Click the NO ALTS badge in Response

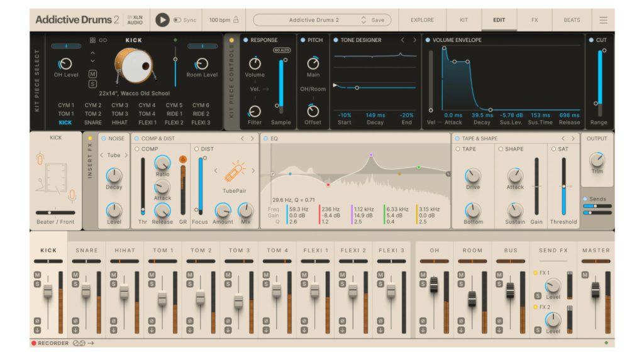click(282, 50)
